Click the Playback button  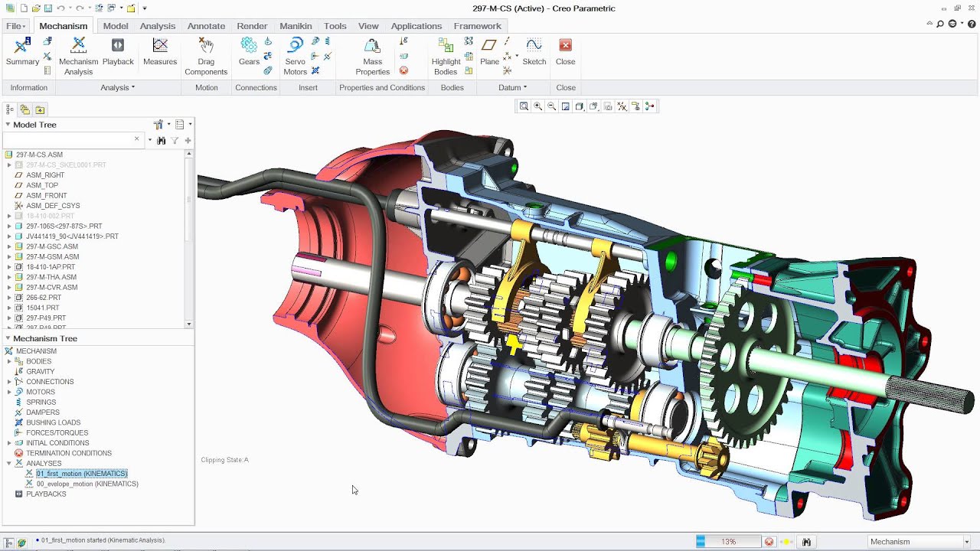118,51
